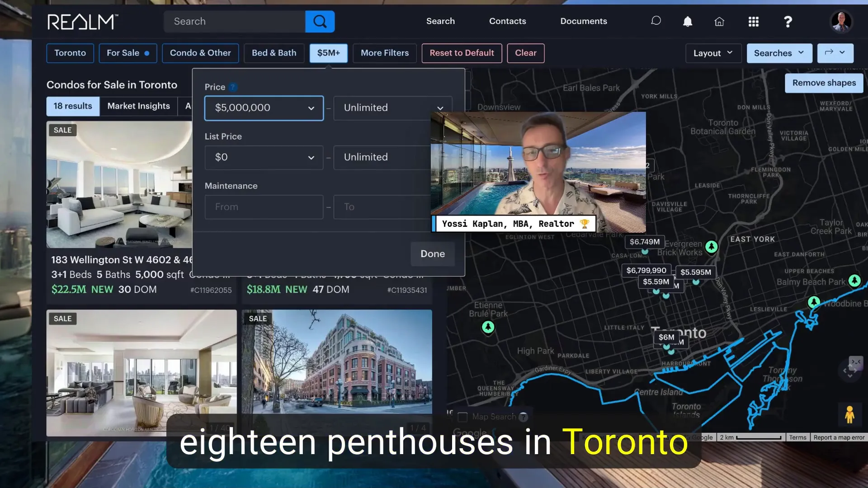The image size is (868, 488).
Task: Click listing number #C11962055
Action: pyautogui.click(x=211, y=290)
